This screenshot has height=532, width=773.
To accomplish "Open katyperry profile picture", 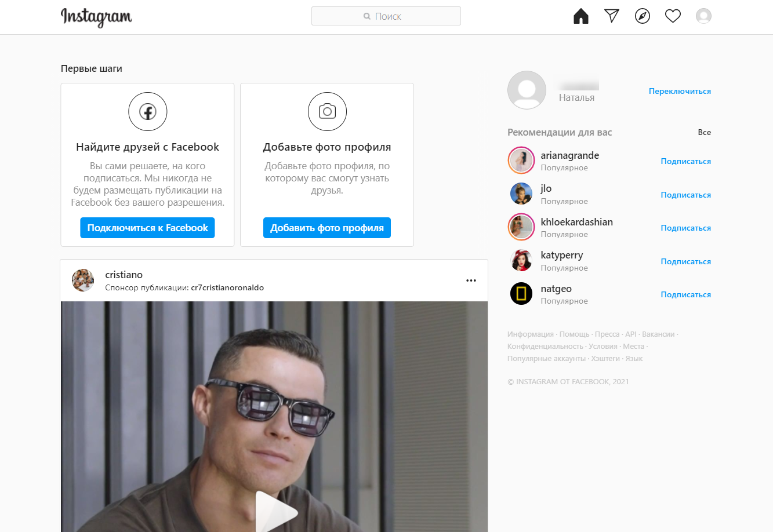I will 521,261.
